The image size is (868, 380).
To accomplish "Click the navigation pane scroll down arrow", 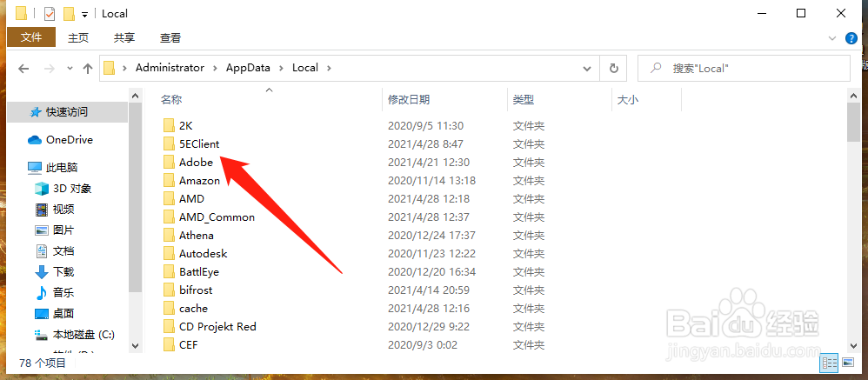I will coord(135,345).
